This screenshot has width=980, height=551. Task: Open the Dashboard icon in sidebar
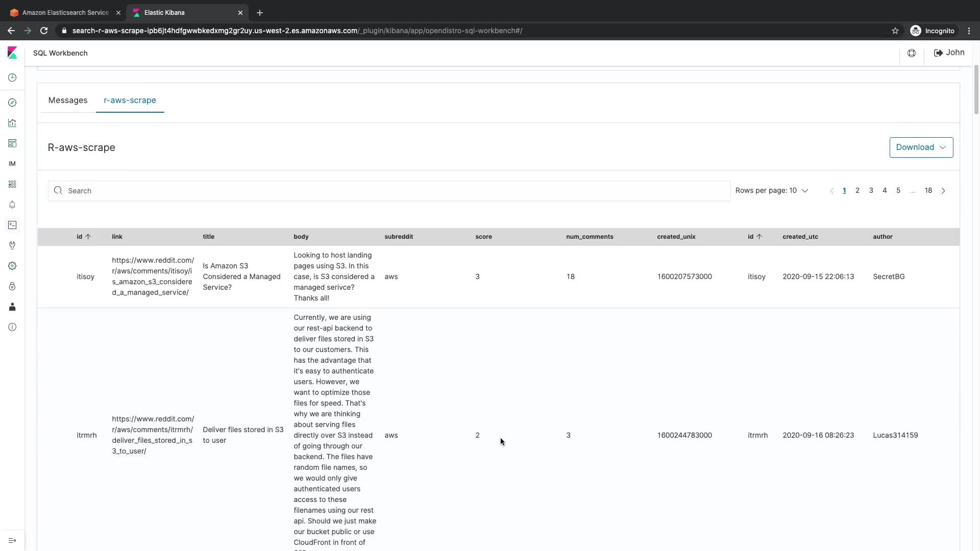[12, 143]
